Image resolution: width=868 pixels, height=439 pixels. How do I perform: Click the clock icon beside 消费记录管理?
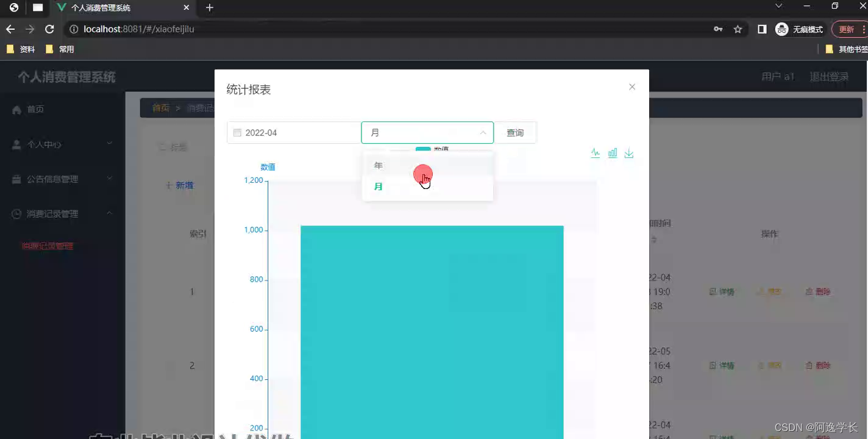(16, 214)
